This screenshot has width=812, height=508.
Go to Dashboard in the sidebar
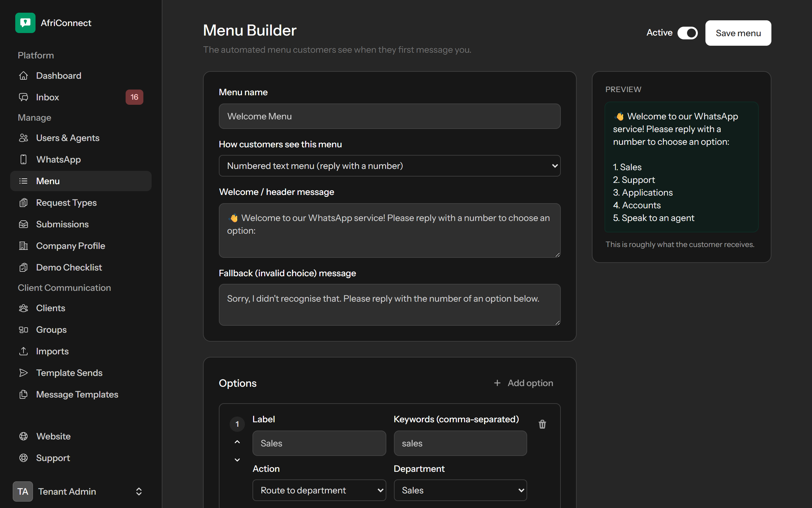coord(81,76)
